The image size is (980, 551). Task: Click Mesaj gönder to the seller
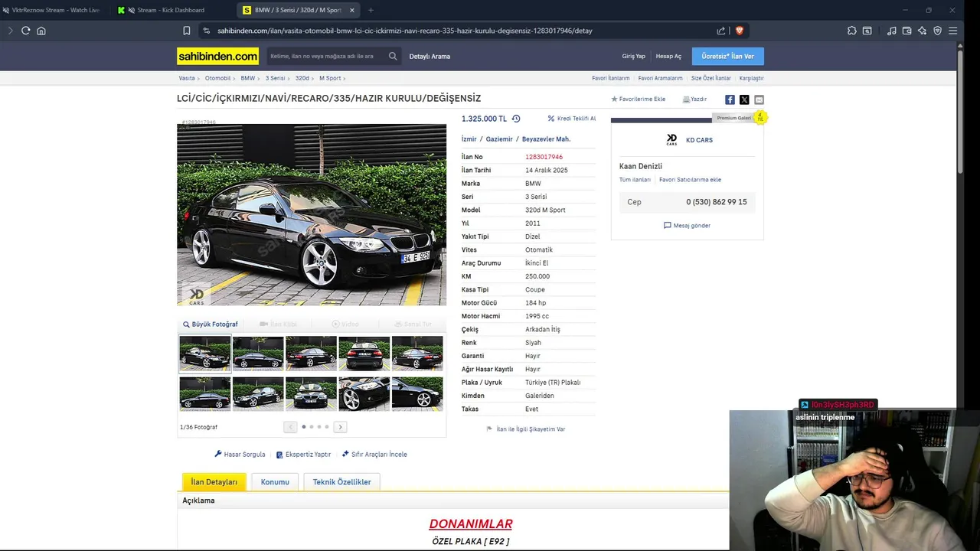[687, 226]
